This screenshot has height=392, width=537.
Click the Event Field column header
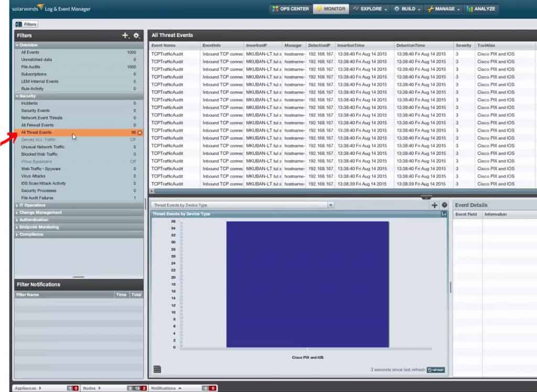point(467,214)
